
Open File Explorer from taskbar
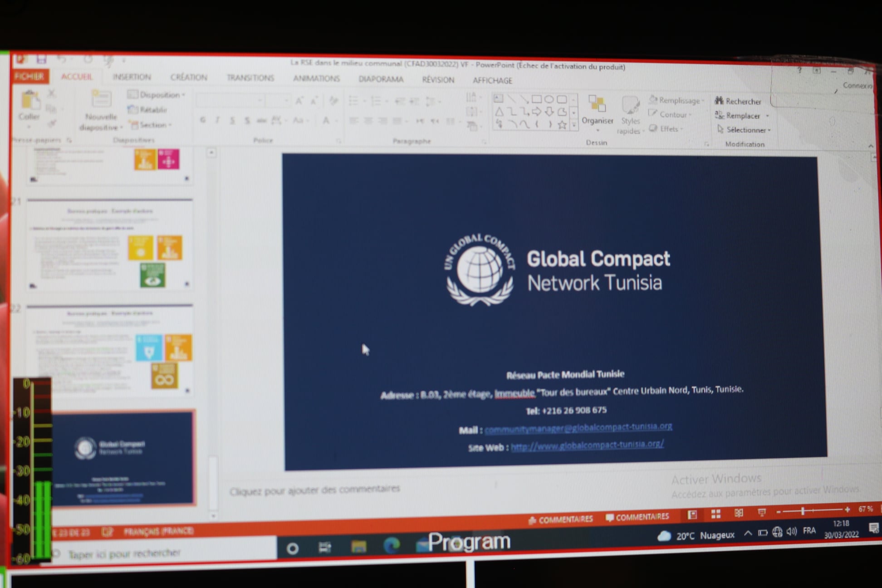pos(358,547)
